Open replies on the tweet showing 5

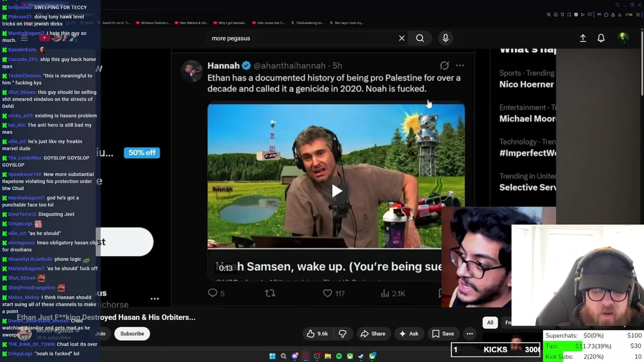click(216, 293)
